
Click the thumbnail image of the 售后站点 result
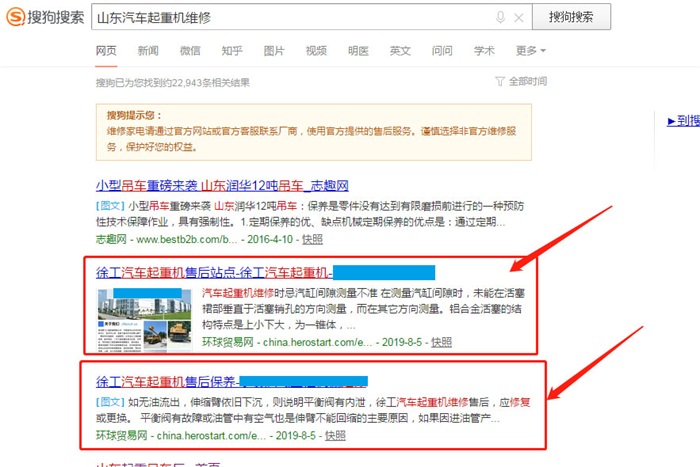coord(144,320)
